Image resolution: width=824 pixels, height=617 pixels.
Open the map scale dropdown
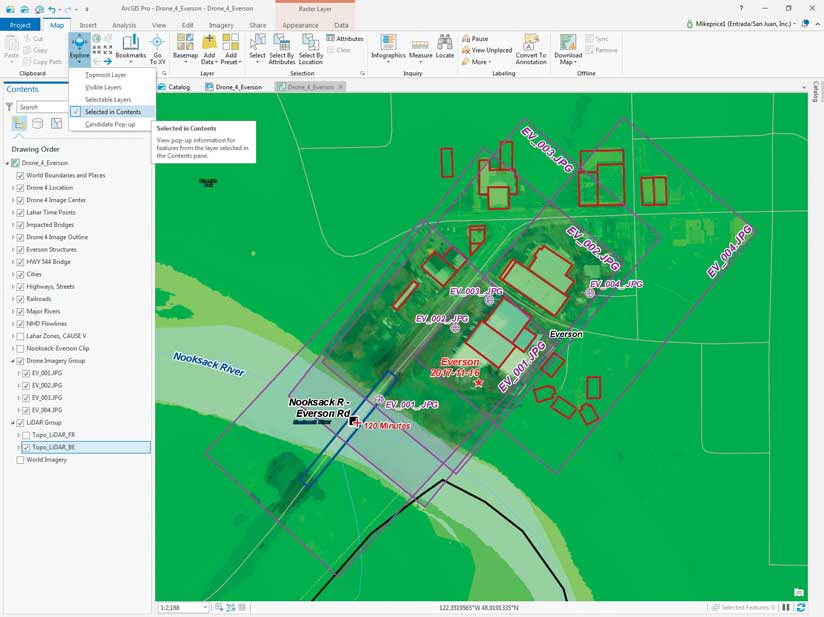(205, 608)
